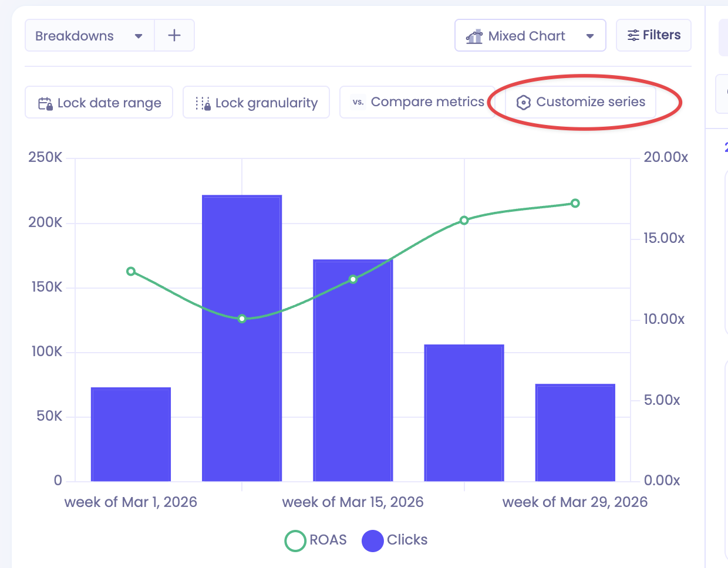Select the Clicks bar for week of Mar 15
Screen dimensions: 728x568
[x=353, y=370]
